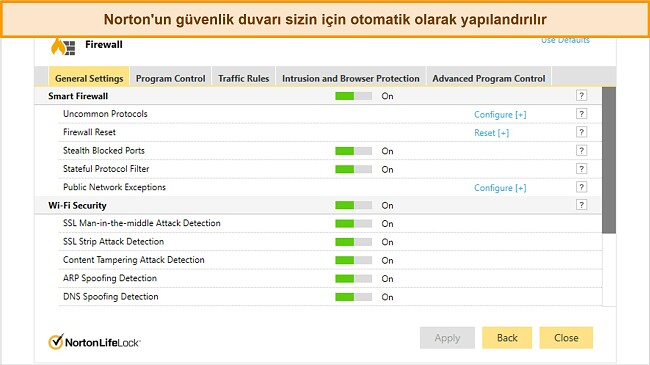Click the Stealth Blocked Ports label
This screenshot has height=365, width=650.
(104, 151)
